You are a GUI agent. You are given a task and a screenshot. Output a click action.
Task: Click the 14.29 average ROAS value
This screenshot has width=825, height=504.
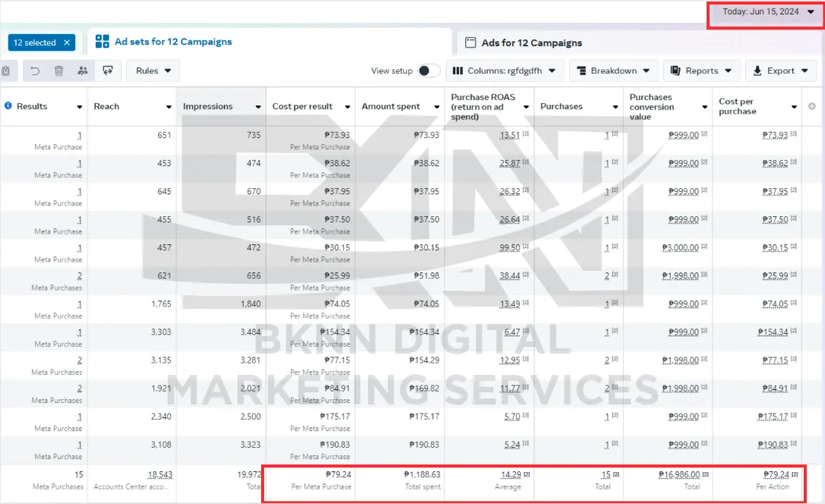pyautogui.click(x=511, y=474)
